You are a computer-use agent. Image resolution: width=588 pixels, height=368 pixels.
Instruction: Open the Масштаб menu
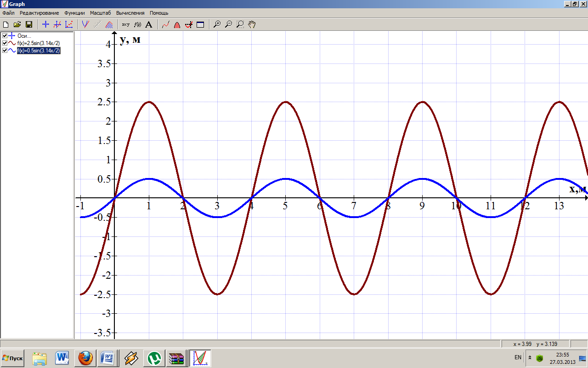pyautogui.click(x=100, y=13)
